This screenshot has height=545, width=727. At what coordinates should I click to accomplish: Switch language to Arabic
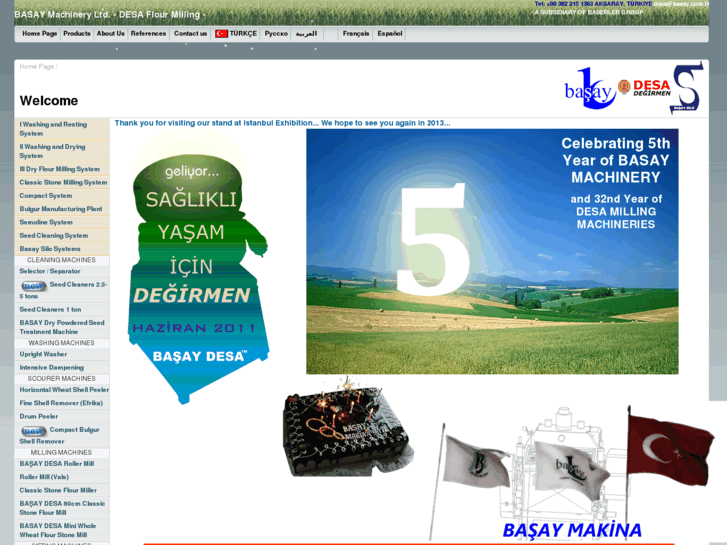click(306, 33)
